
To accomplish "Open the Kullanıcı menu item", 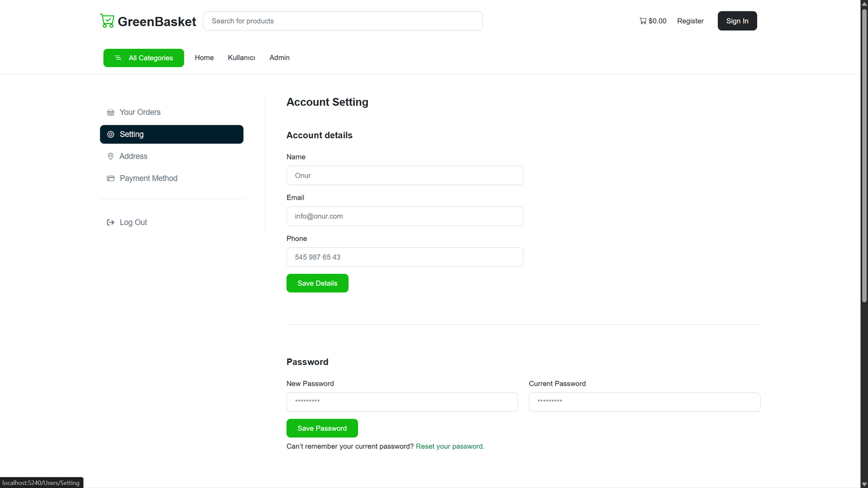I will click(x=241, y=57).
